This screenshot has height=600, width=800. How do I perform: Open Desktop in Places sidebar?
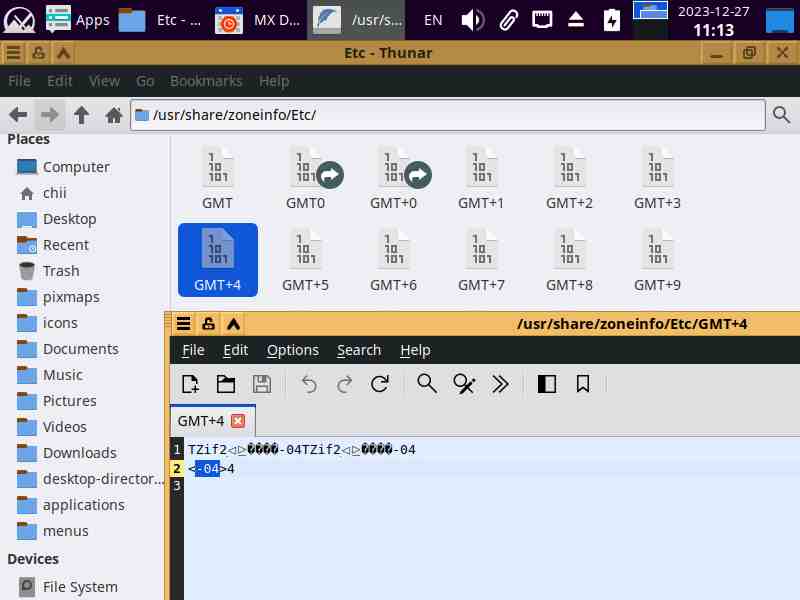pos(69,219)
